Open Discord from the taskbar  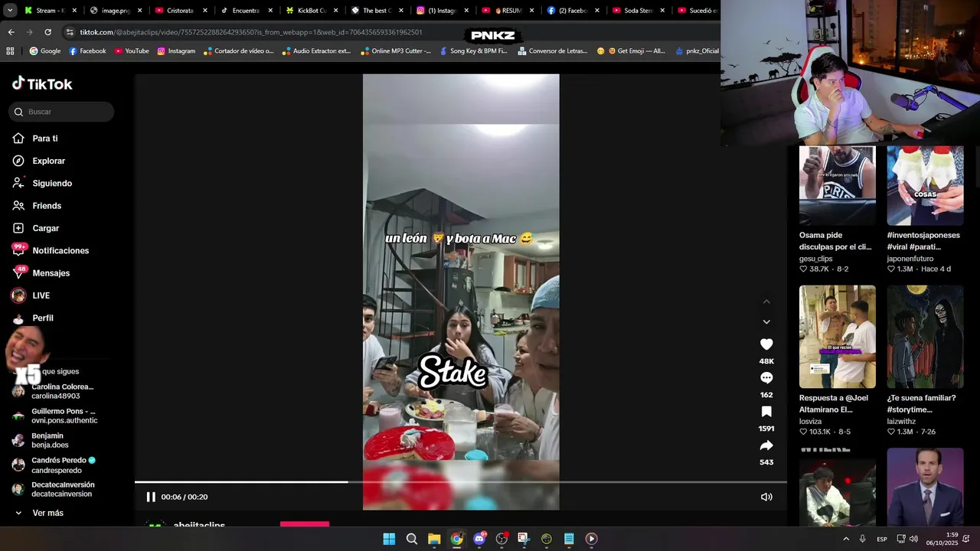coord(479,539)
